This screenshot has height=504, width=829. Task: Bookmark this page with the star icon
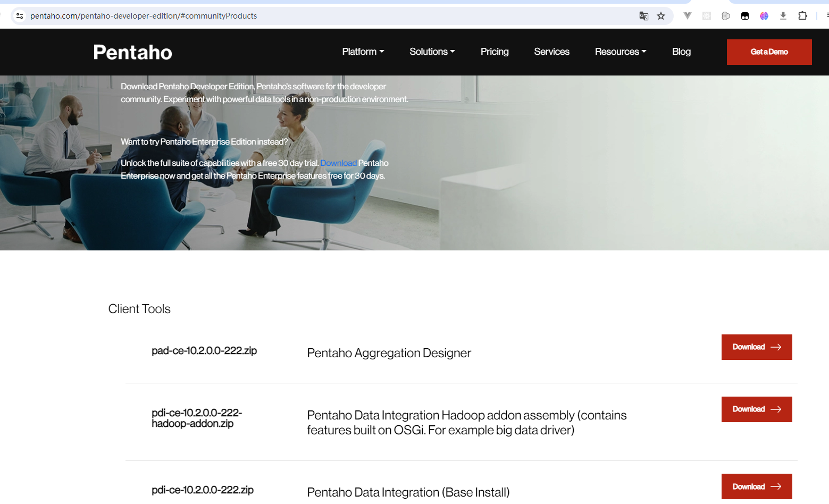[661, 16]
